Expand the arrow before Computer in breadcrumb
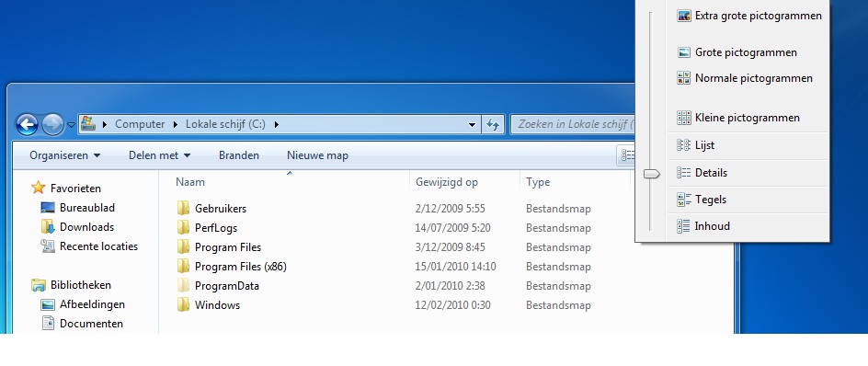This screenshot has height=366, width=868. (104, 124)
